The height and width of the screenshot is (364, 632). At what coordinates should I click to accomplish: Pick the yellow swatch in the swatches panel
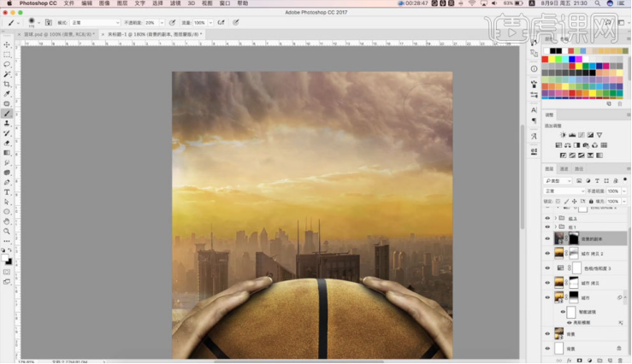pos(552,59)
